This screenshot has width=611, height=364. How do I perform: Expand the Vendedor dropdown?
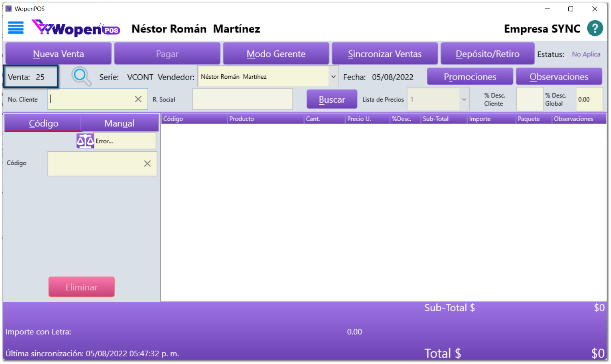tap(333, 77)
